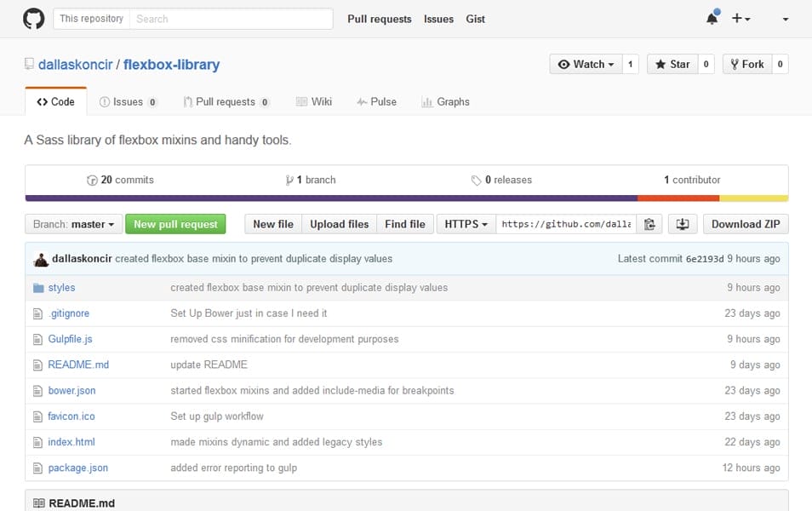This screenshot has width=812, height=511.
Task: Click the purple segment of language bar
Action: point(331,198)
